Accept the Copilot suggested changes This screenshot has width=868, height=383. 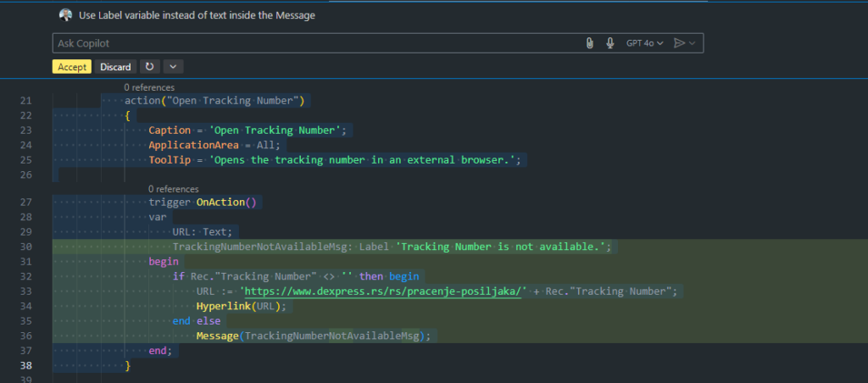pos(72,67)
